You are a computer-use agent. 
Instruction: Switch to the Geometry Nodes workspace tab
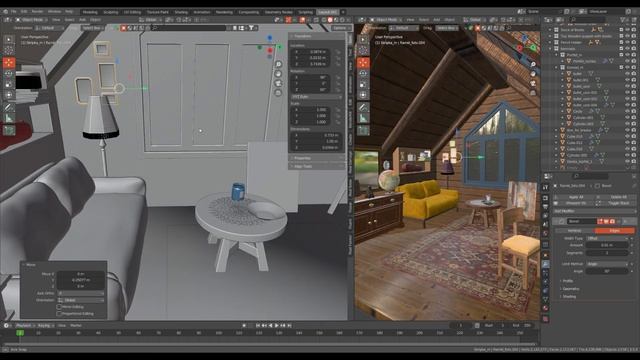pos(279,12)
